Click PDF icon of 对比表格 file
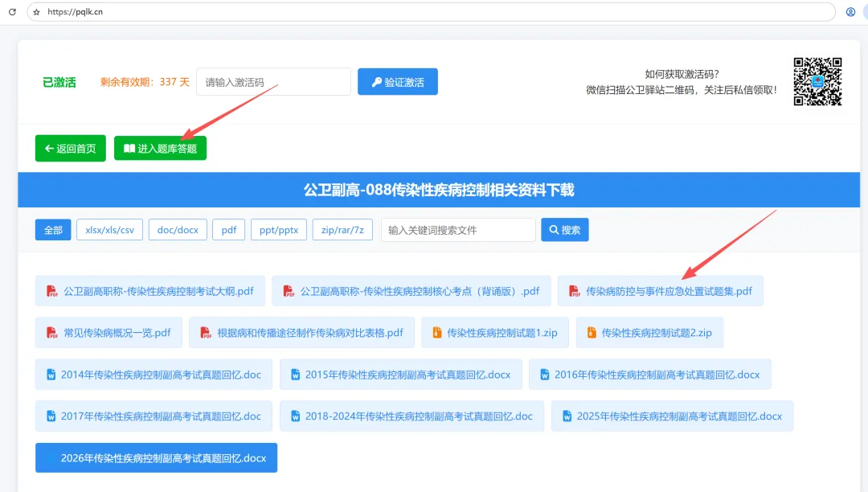This screenshot has width=868, height=492. [206, 333]
